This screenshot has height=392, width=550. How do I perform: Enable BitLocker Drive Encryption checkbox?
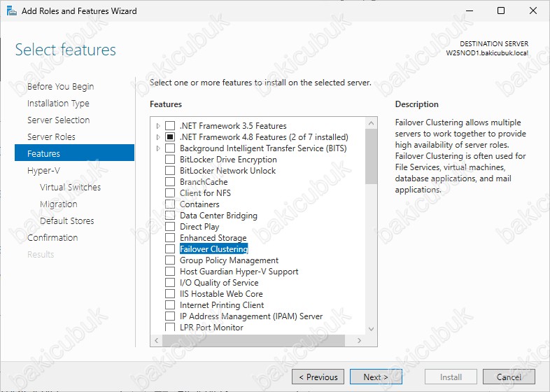click(x=170, y=160)
